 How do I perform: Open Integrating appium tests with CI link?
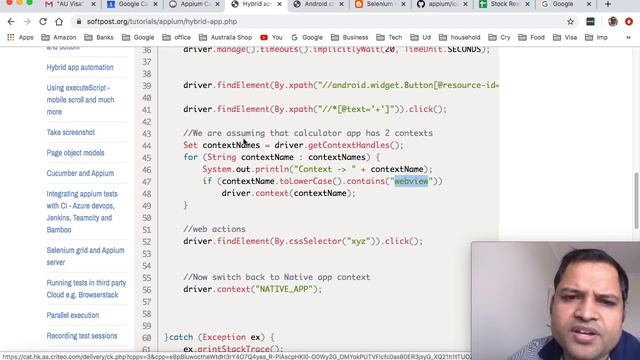point(82,211)
